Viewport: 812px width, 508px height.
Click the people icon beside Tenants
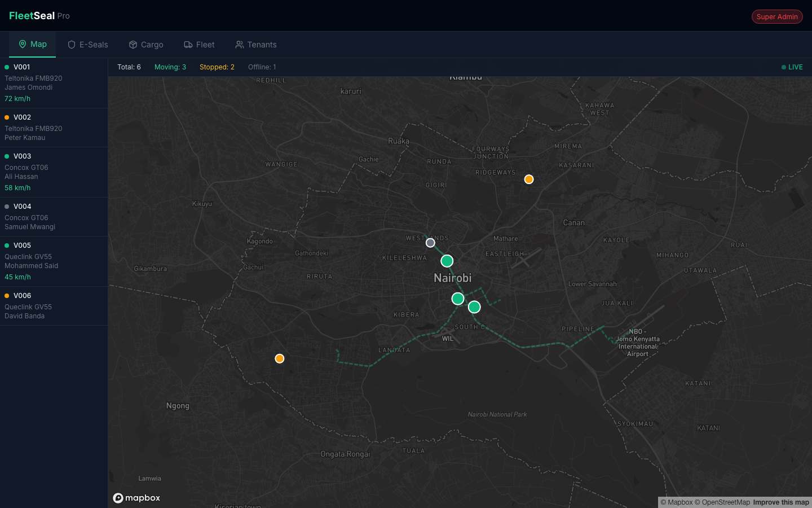240,45
